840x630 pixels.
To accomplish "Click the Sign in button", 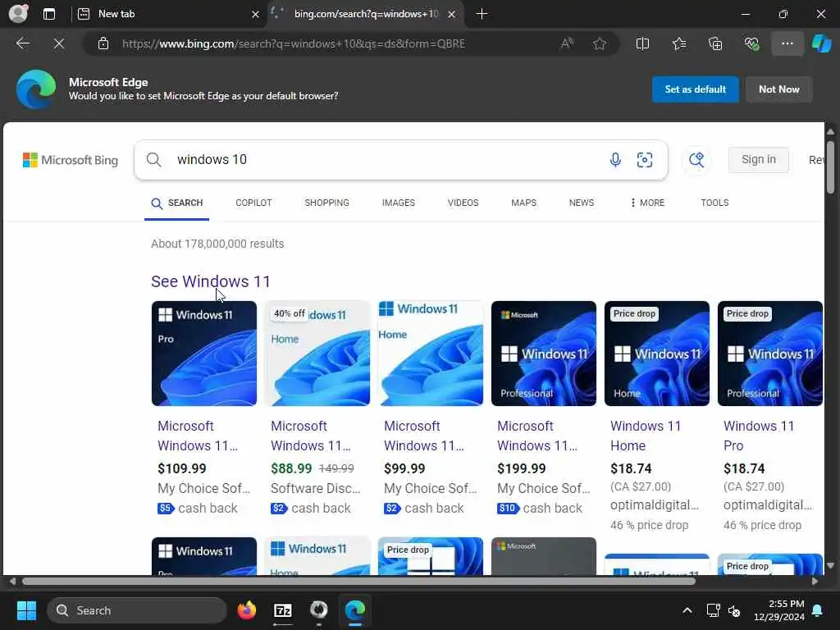I will click(758, 160).
